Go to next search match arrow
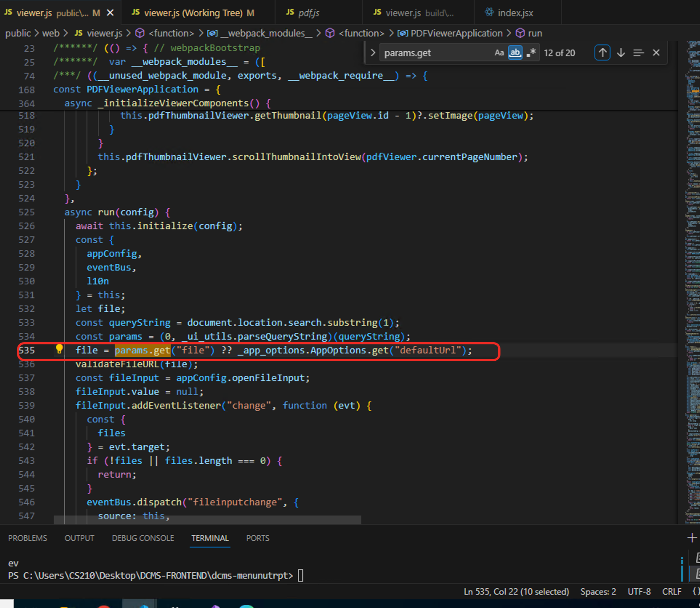Image resolution: width=700 pixels, height=608 pixels. (x=621, y=53)
